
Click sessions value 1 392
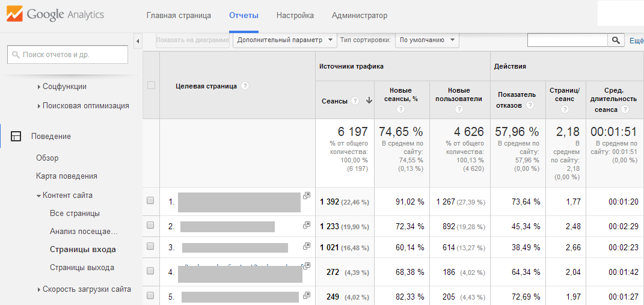pyautogui.click(x=330, y=202)
